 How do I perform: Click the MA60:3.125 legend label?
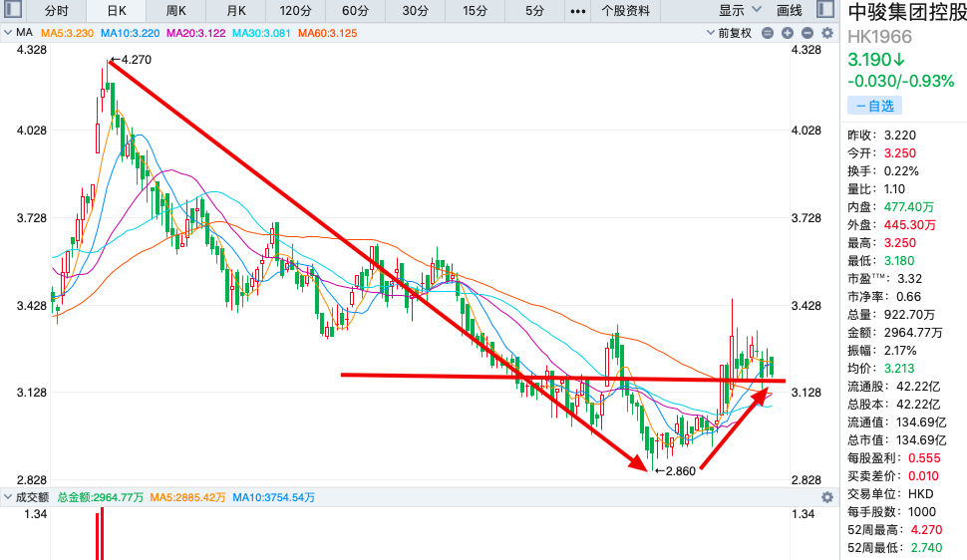tap(327, 33)
